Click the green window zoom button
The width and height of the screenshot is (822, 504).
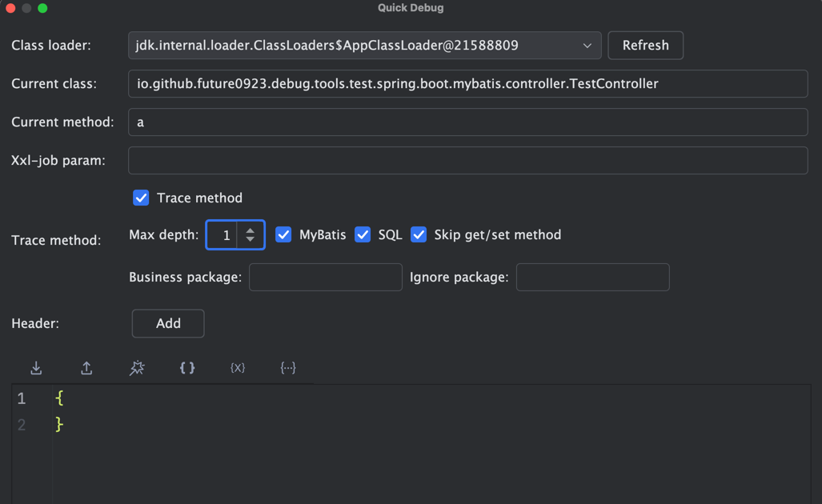click(x=43, y=8)
